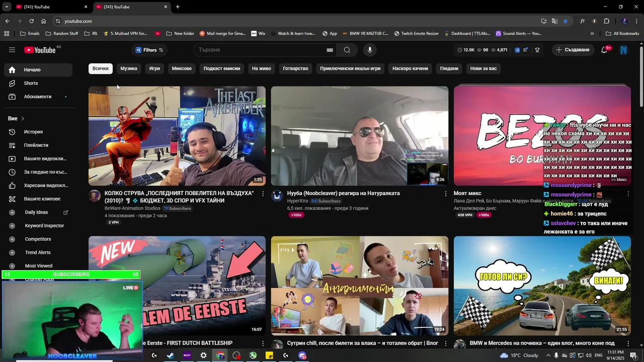The image size is (644, 362).
Task: Open vidIQ Daily Ideas link
Action: tap(38, 212)
